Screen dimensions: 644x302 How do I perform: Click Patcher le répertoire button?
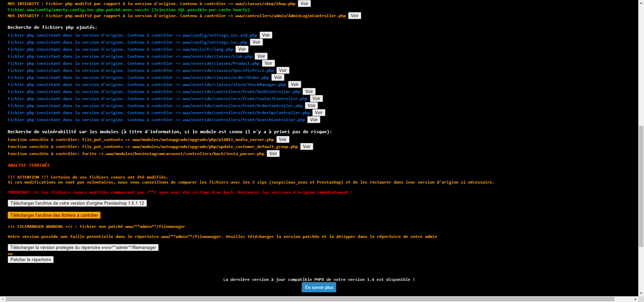click(x=31, y=260)
